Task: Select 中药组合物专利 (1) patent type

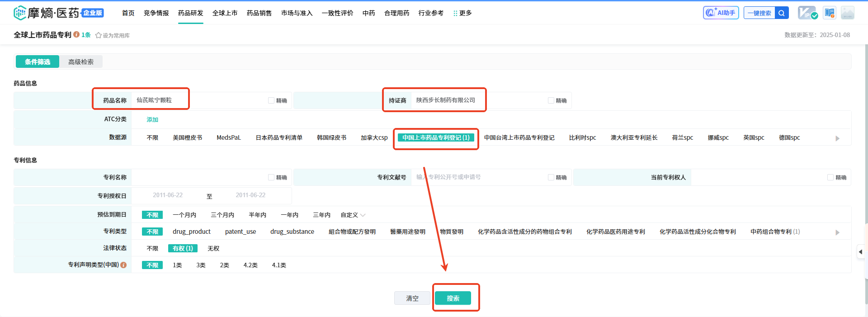Action: [x=775, y=232]
